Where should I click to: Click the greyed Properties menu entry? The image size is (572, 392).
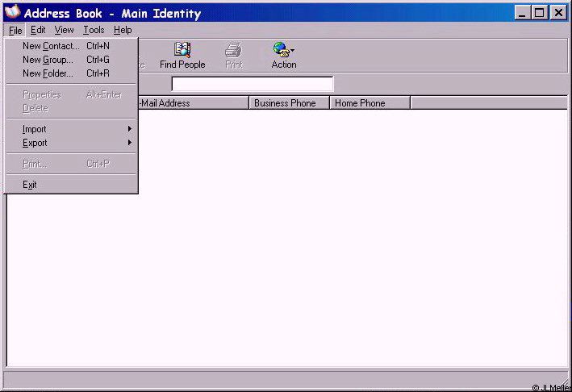71,94
